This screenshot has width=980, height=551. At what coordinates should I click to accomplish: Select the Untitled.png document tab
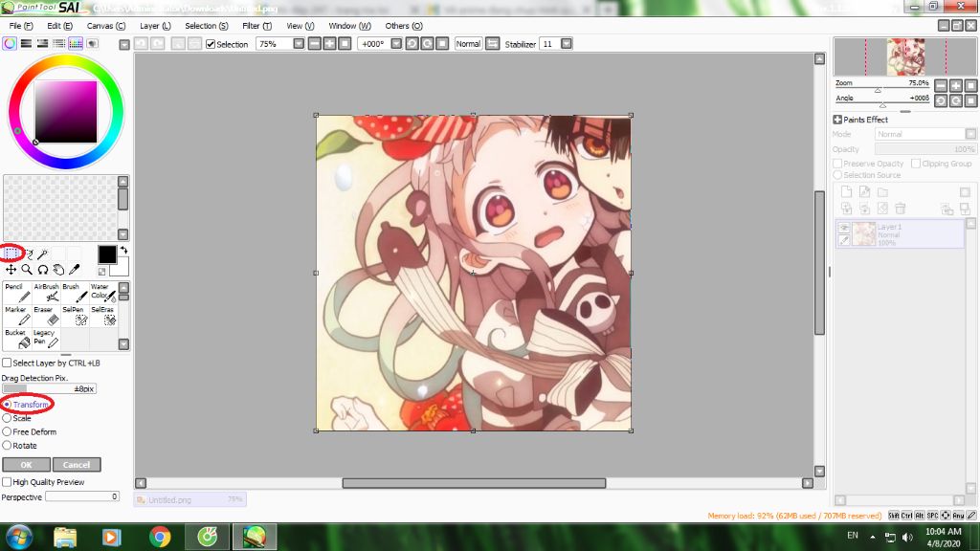[x=189, y=499]
